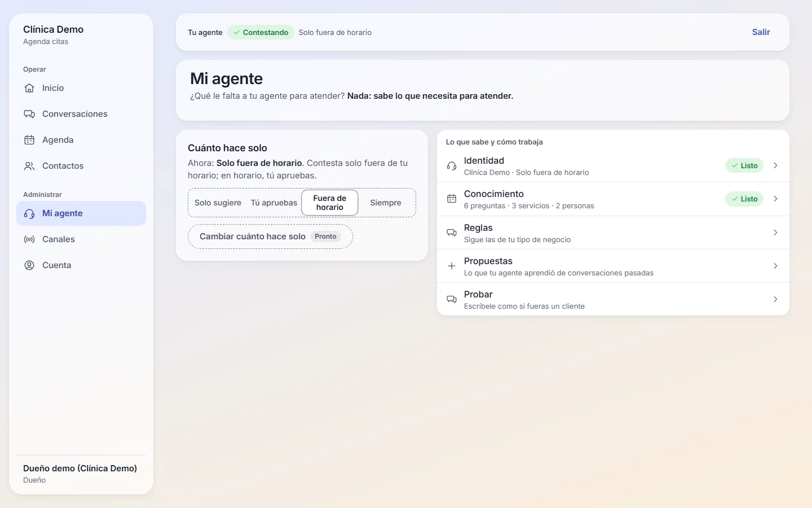The image size is (812, 508).
Task: Click the checkmark in the Contestando badge
Action: click(x=237, y=33)
